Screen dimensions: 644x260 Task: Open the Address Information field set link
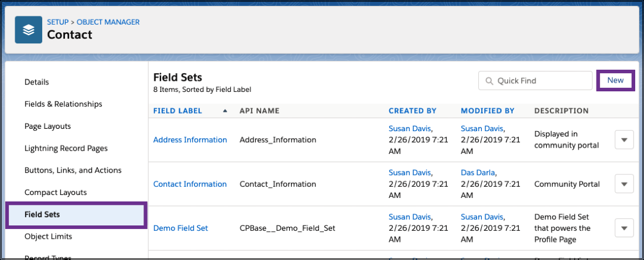coord(190,140)
